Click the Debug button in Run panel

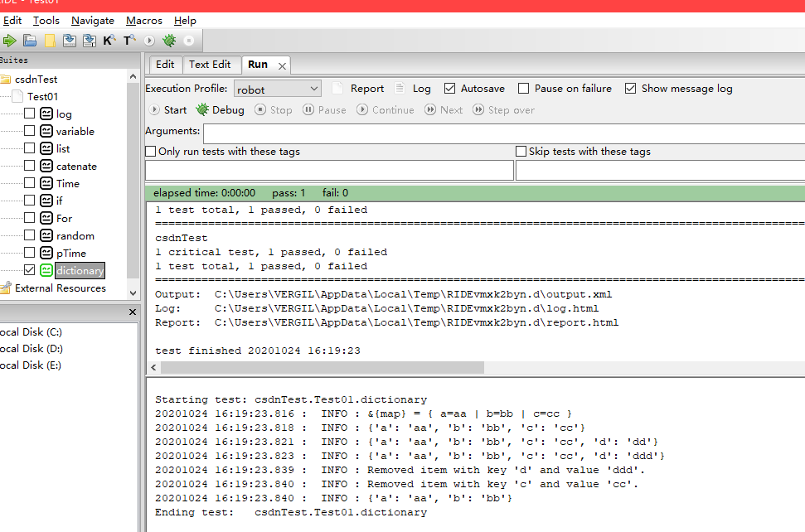pos(221,109)
